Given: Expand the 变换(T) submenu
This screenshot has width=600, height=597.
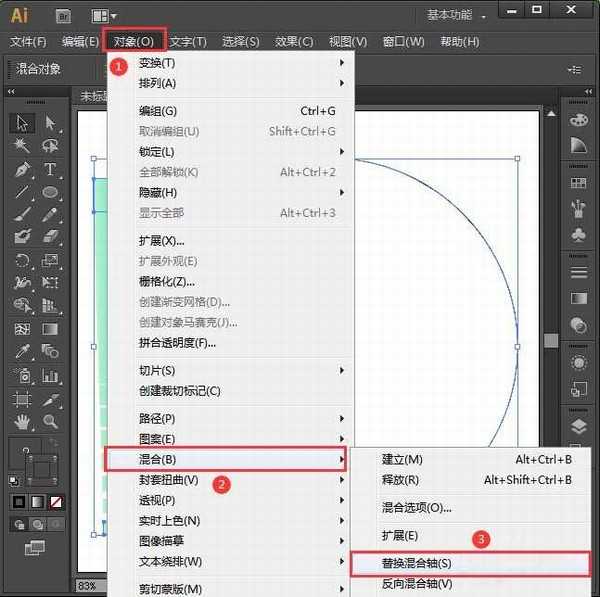Looking at the screenshot, I should coord(240,63).
